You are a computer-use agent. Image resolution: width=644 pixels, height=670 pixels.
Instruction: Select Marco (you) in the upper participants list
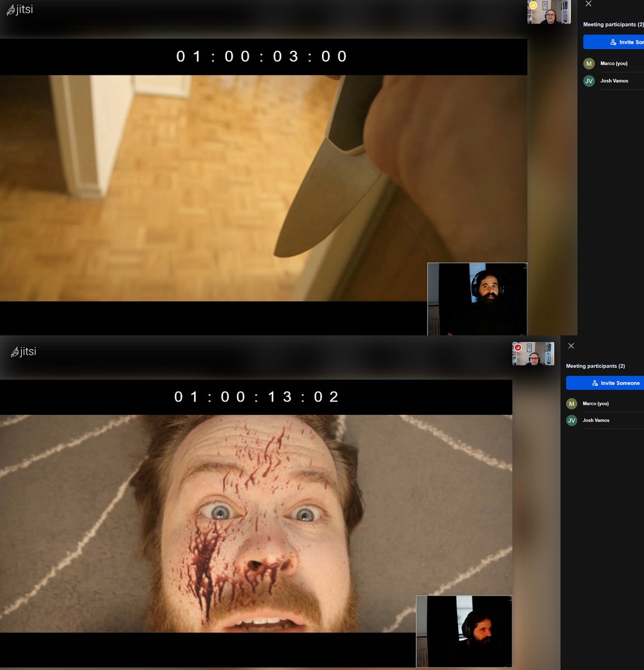coord(613,64)
